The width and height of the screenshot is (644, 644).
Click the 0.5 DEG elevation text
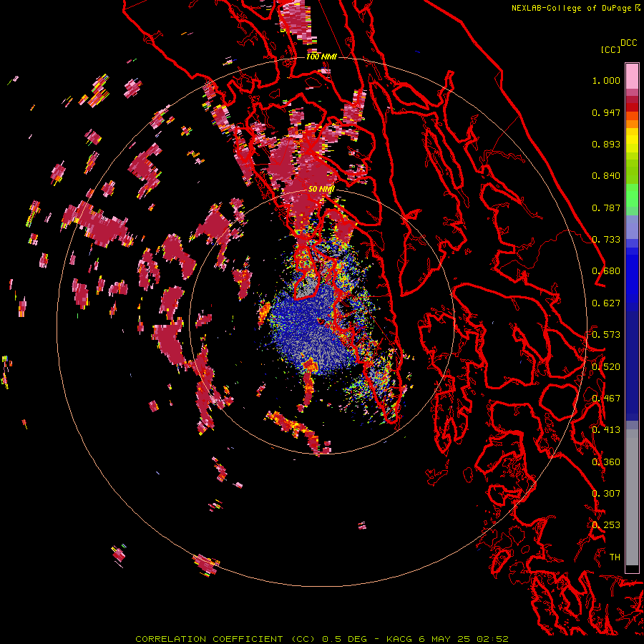[x=345, y=639]
